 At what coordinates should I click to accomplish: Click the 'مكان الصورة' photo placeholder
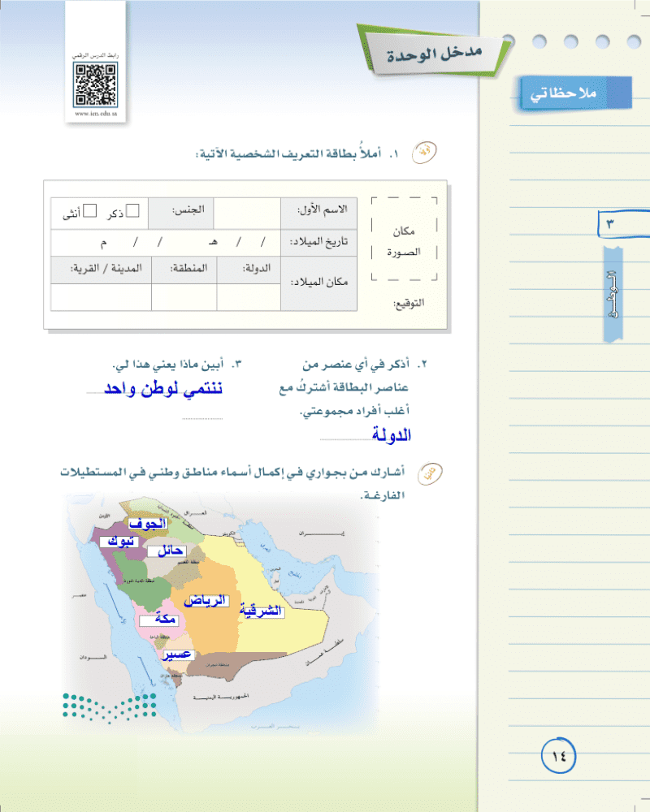pyautogui.click(x=405, y=240)
